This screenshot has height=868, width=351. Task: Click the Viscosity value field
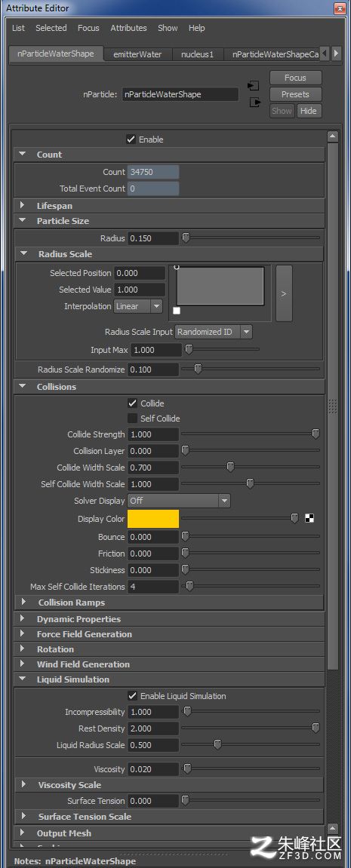(153, 769)
